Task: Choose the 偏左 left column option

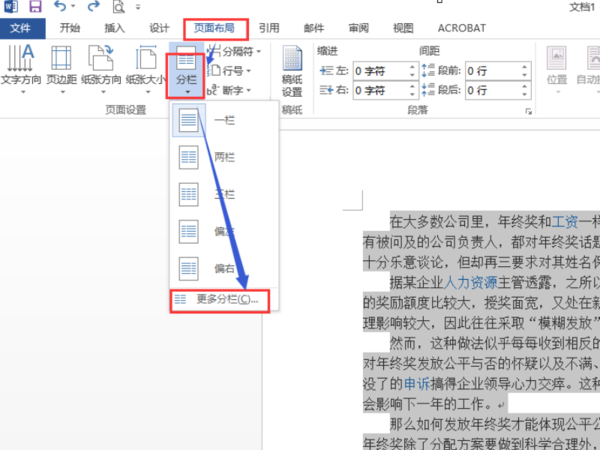Action: tap(225, 231)
